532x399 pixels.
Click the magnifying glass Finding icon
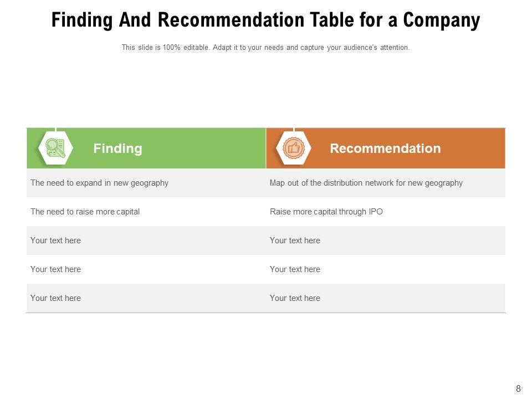pyautogui.click(x=55, y=148)
